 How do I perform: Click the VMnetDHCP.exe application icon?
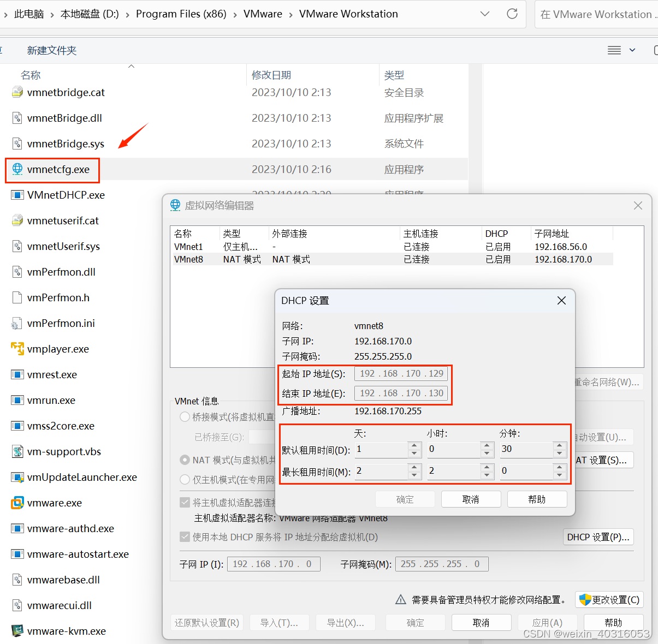pos(17,195)
